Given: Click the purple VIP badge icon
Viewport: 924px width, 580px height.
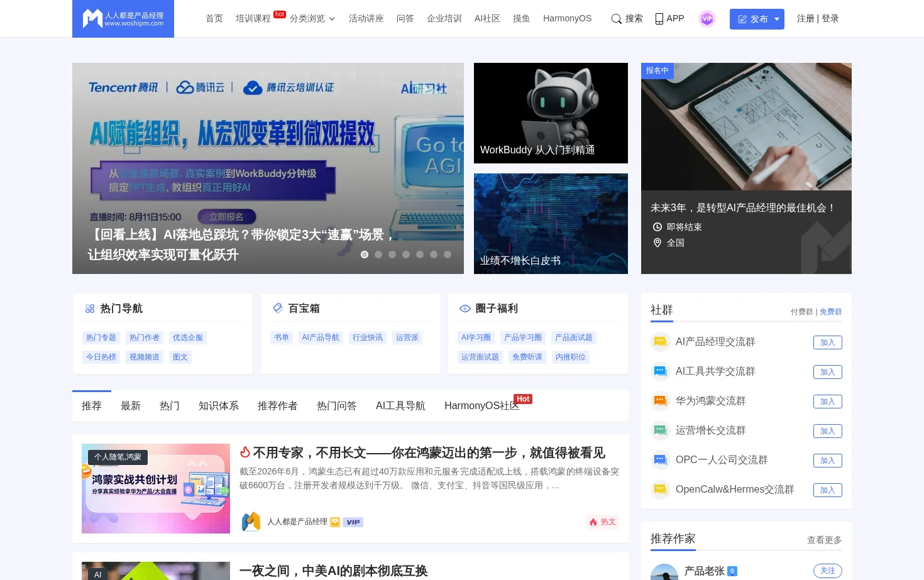Looking at the screenshot, I should [x=707, y=19].
